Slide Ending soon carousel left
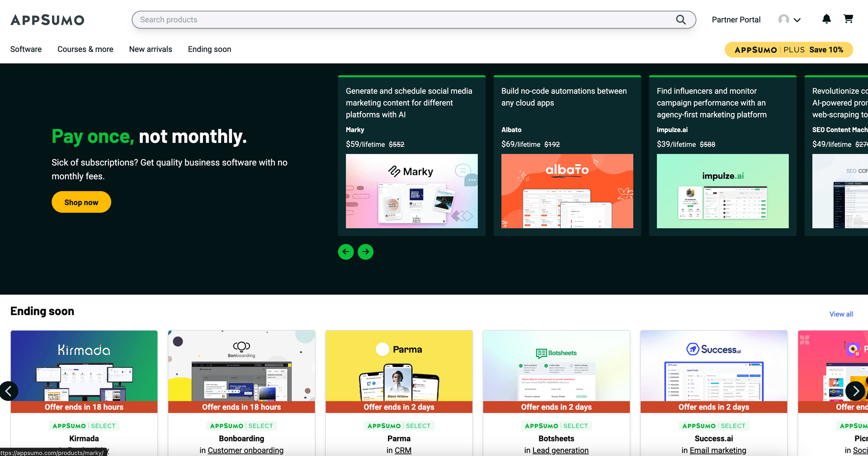868x456 pixels. tap(9, 391)
